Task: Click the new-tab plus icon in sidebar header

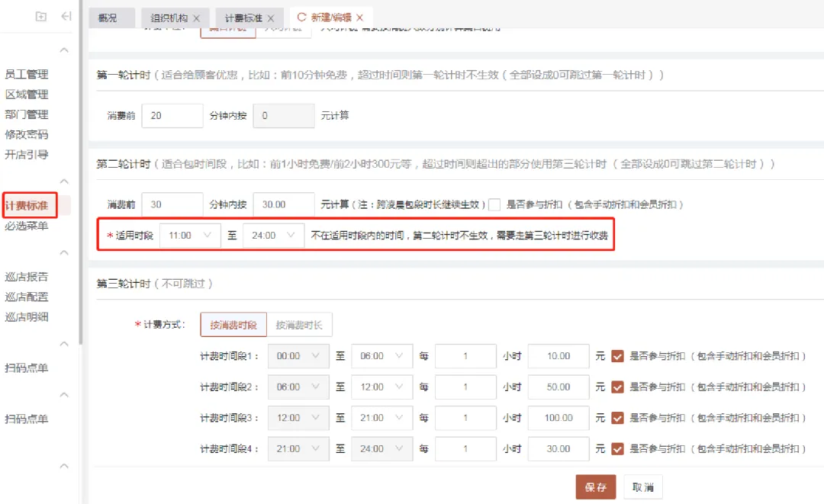Action: coord(41,17)
